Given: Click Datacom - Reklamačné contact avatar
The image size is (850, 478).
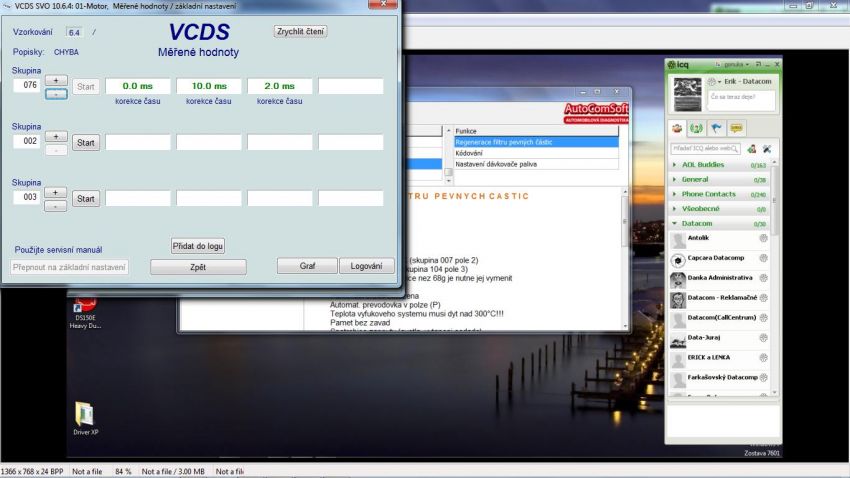Looking at the screenshot, I should click(678, 300).
